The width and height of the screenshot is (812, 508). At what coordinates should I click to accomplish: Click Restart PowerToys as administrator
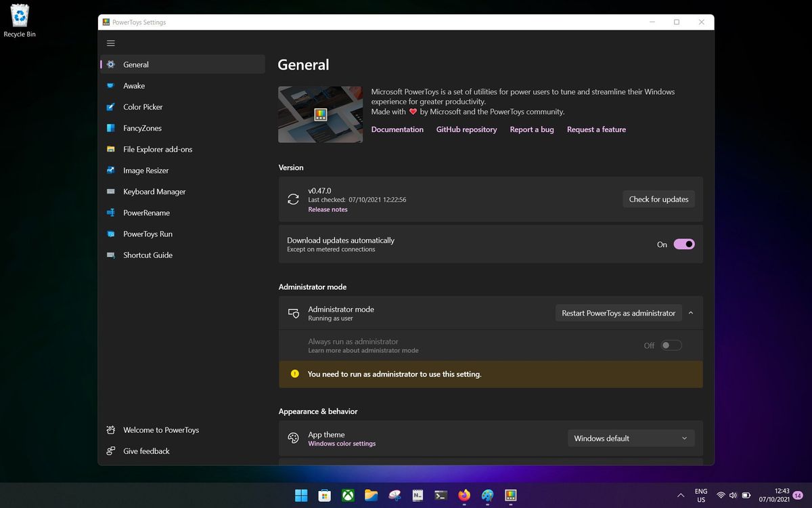(x=618, y=312)
